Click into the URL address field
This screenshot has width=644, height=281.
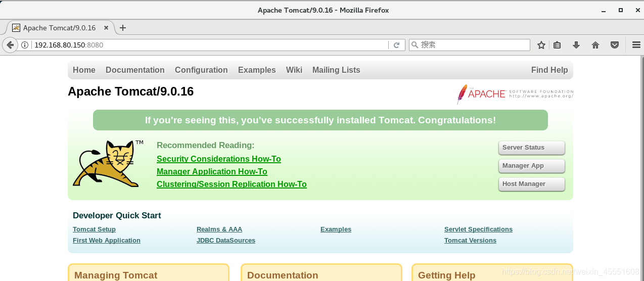pyautogui.click(x=210, y=45)
